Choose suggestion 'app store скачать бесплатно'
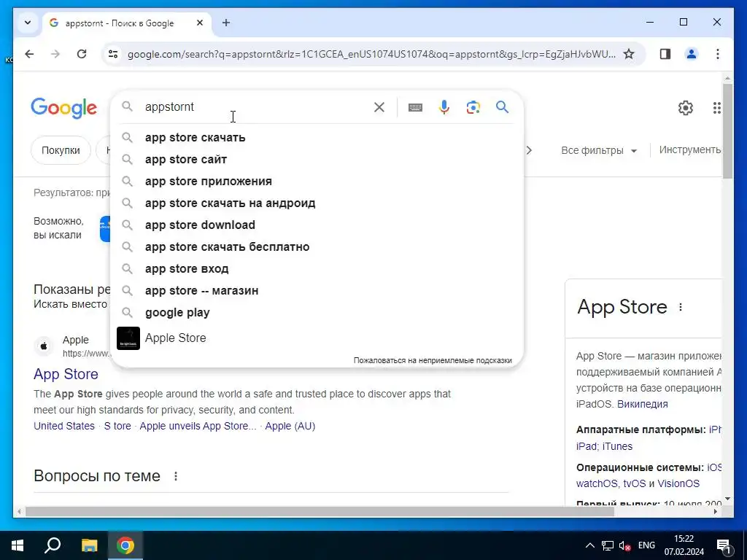Viewport: 747px width, 560px height. point(317,247)
